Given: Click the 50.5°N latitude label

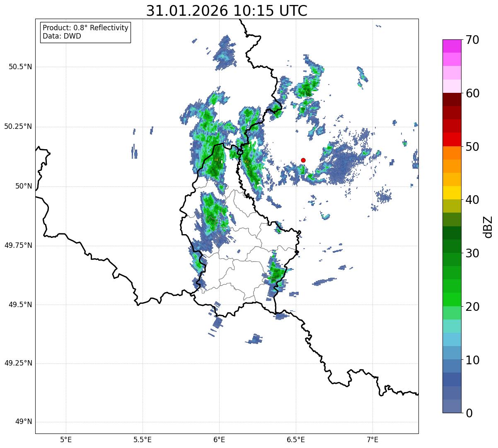Looking at the screenshot, I should pyautogui.click(x=20, y=67).
